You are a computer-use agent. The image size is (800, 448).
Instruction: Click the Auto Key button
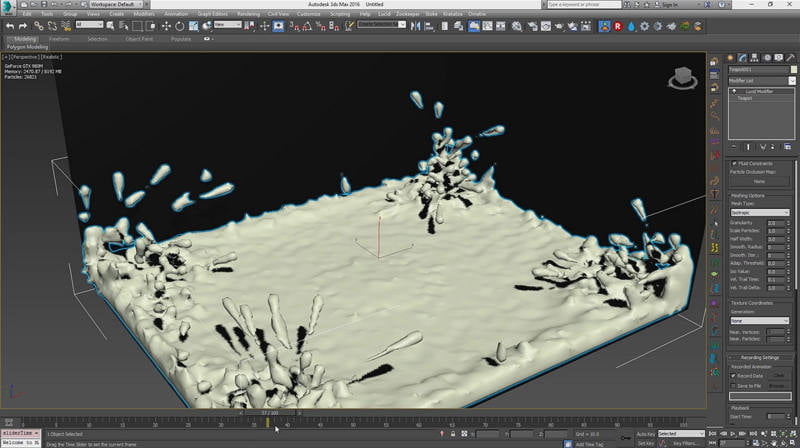point(646,434)
